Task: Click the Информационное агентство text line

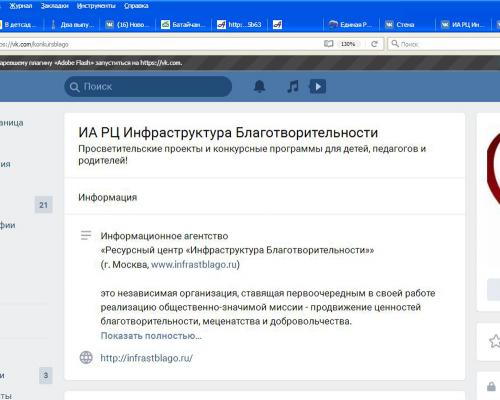Action: click(x=164, y=236)
